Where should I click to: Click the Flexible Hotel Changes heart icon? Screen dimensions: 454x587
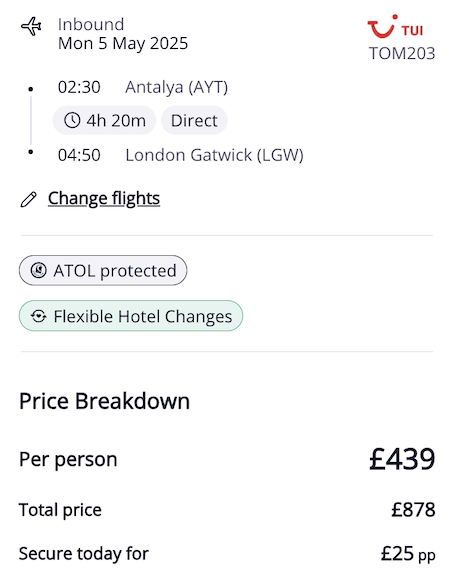39,316
